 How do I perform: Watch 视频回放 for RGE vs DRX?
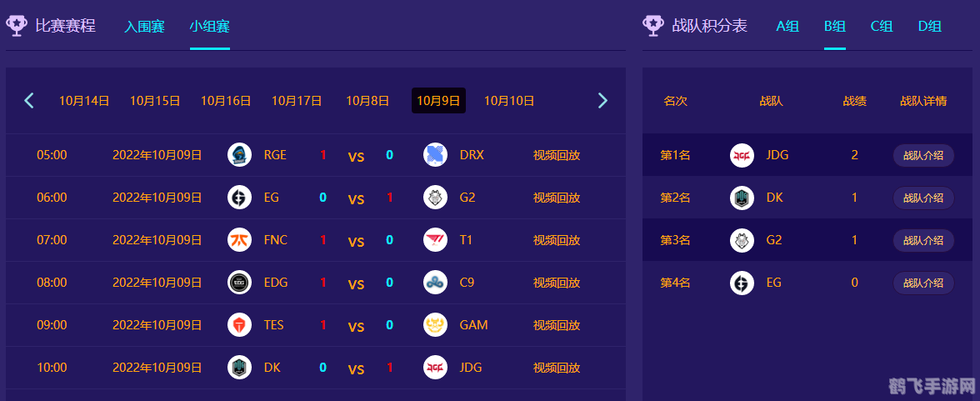pos(557,155)
